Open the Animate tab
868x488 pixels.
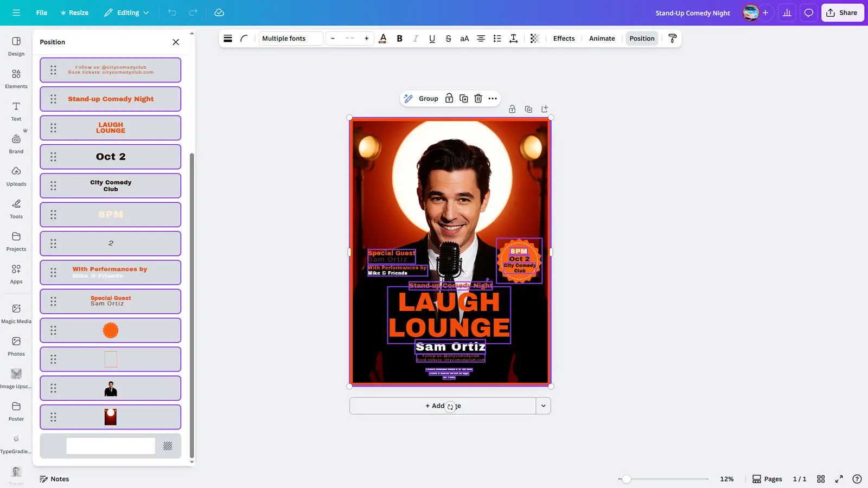602,38
